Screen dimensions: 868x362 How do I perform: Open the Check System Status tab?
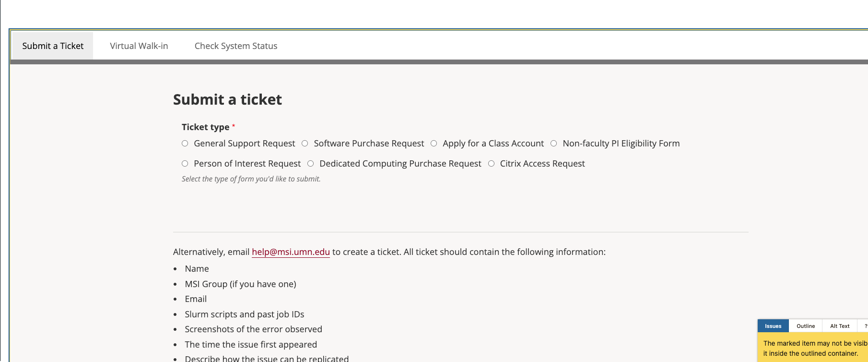(235, 46)
